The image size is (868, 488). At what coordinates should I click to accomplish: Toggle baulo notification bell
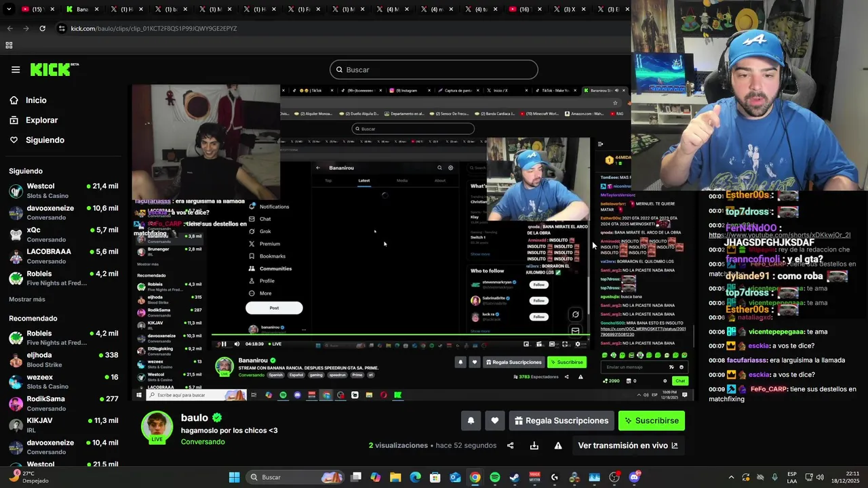(x=471, y=420)
